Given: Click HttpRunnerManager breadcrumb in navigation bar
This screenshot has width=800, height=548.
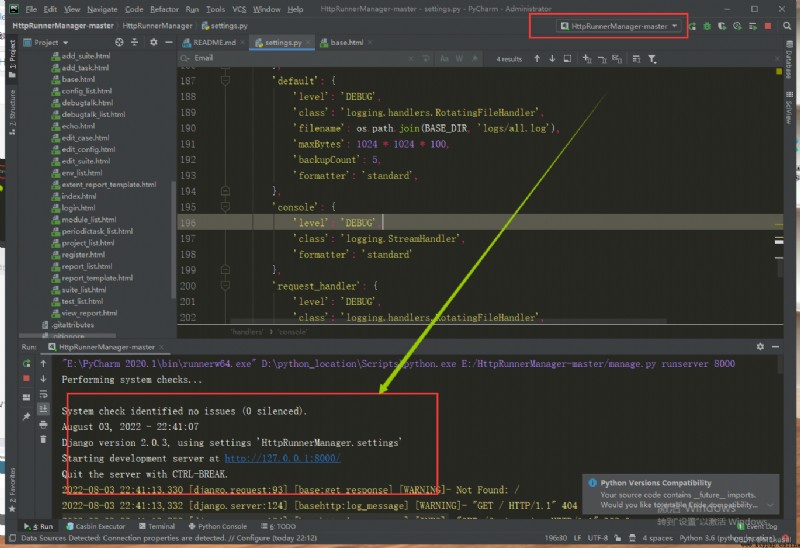Looking at the screenshot, I should [157, 26].
